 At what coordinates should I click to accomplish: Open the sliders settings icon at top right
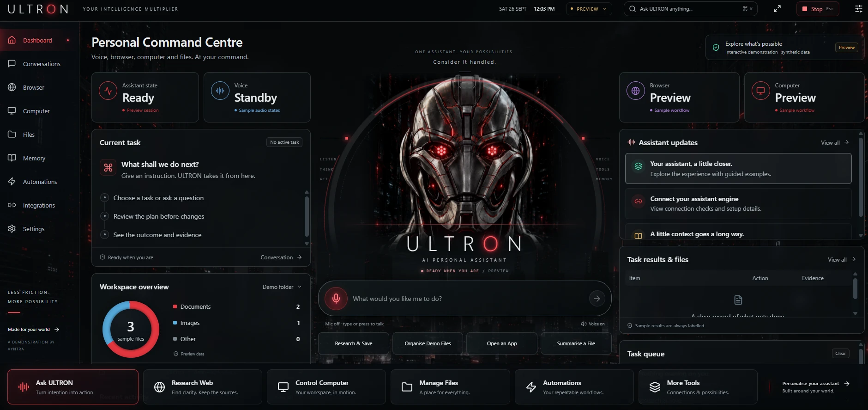pyautogui.click(x=859, y=9)
